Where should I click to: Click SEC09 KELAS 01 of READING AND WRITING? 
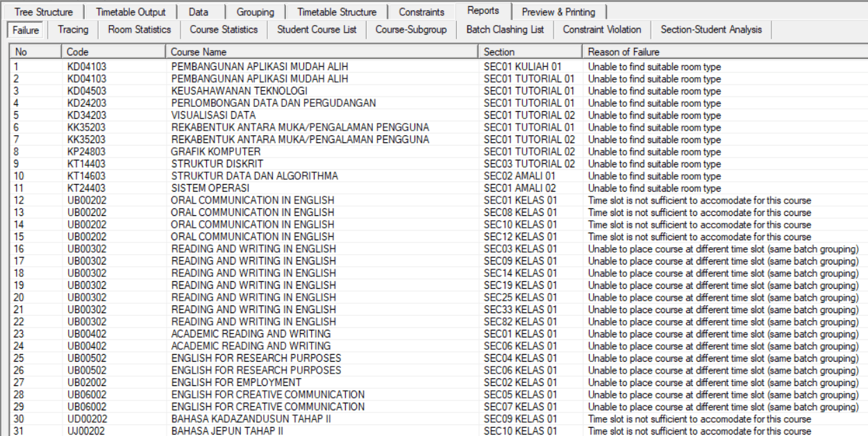click(x=520, y=261)
